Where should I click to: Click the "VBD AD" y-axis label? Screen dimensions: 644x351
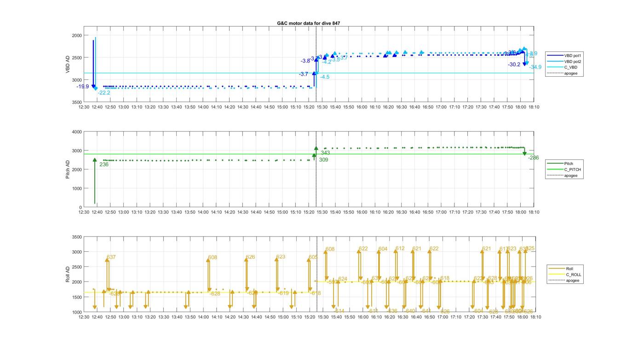tap(68, 64)
